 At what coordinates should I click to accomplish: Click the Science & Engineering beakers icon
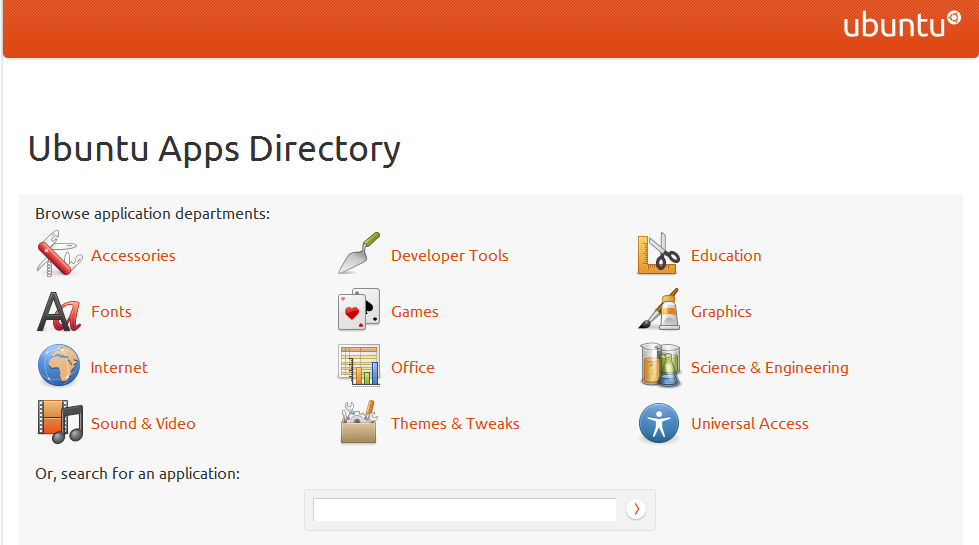pos(660,365)
